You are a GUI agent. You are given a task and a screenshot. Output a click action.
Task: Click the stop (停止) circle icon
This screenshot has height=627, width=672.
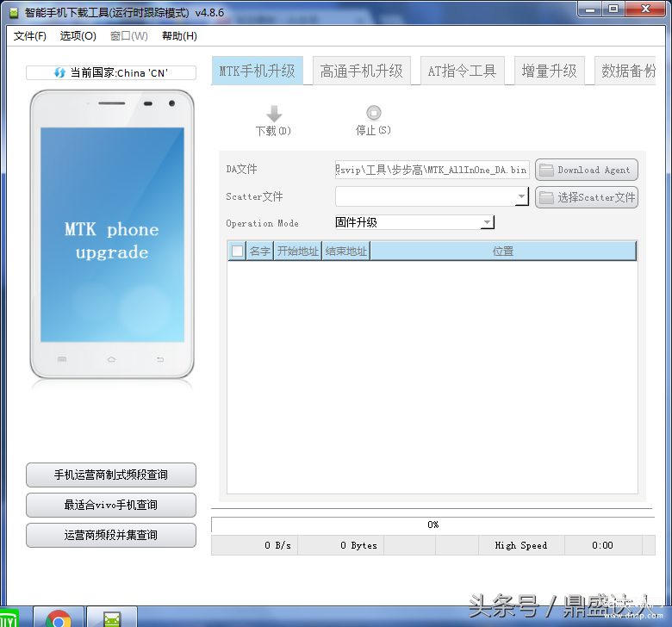pos(373,113)
